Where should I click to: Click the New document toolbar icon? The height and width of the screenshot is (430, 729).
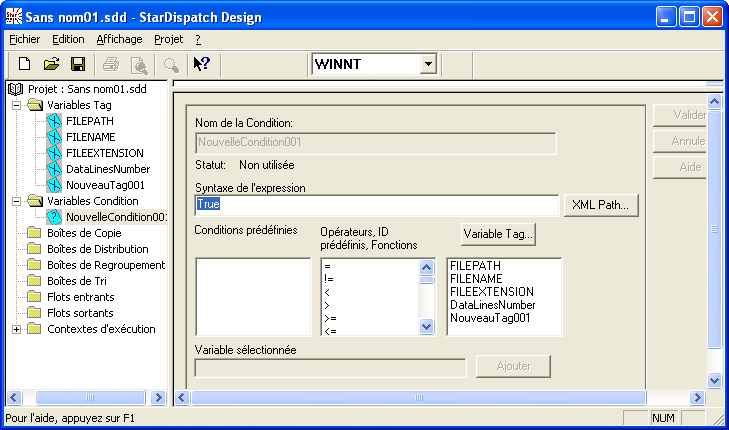point(25,64)
